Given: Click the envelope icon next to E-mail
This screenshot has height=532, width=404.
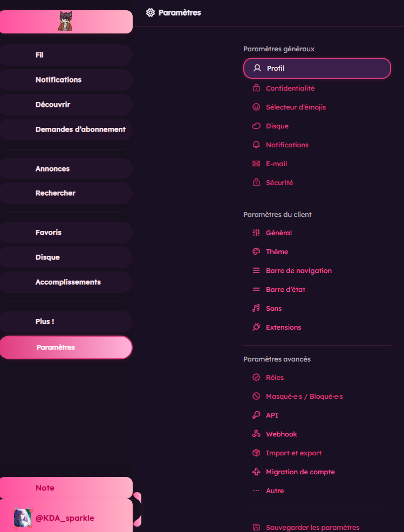Looking at the screenshot, I should 256,164.
